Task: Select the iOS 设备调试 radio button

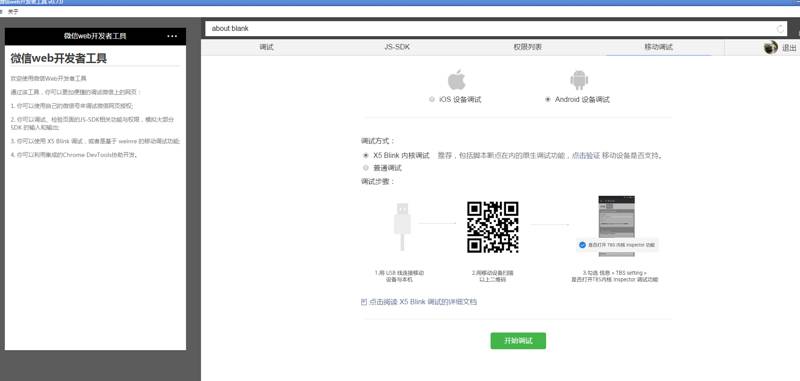Action: (x=432, y=99)
